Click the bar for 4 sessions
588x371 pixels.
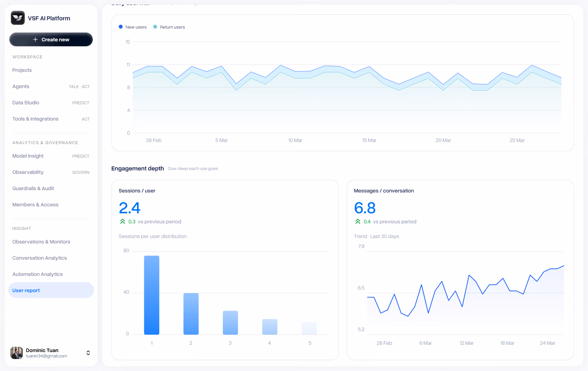coord(270,327)
